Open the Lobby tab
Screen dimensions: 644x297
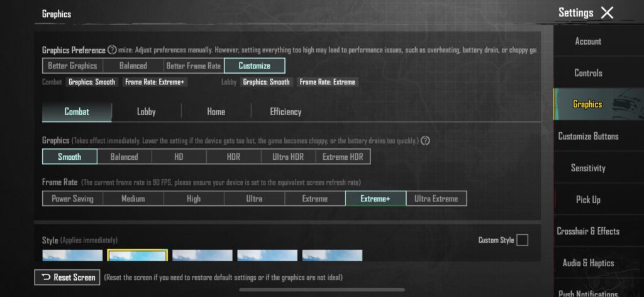point(146,112)
